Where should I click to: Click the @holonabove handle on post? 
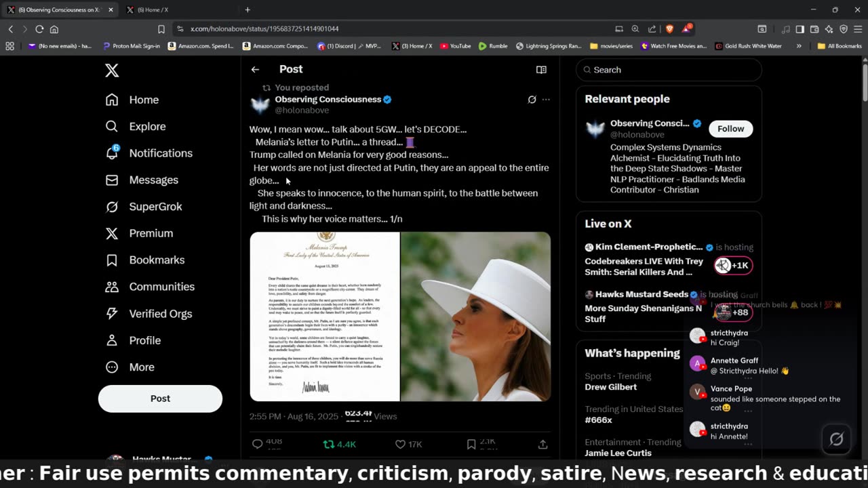pos(302,110)
